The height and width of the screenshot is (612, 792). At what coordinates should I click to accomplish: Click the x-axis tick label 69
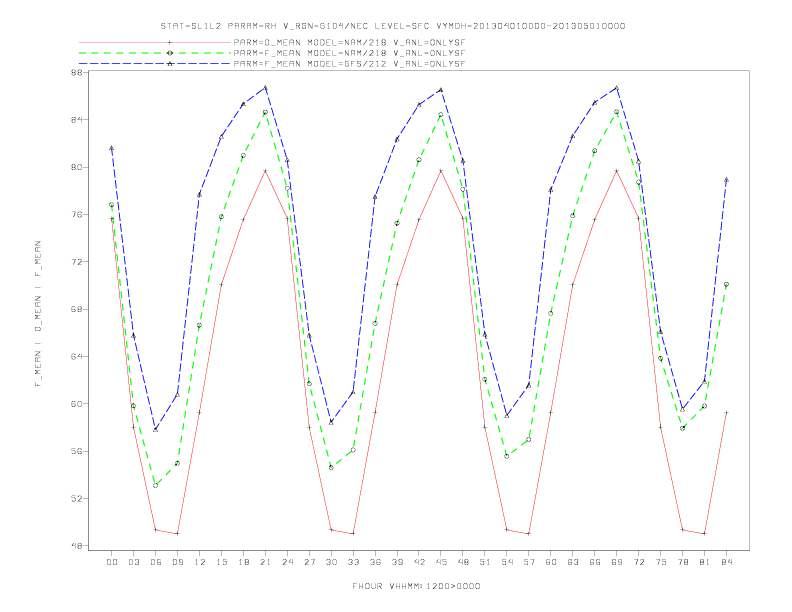(617, 562)
